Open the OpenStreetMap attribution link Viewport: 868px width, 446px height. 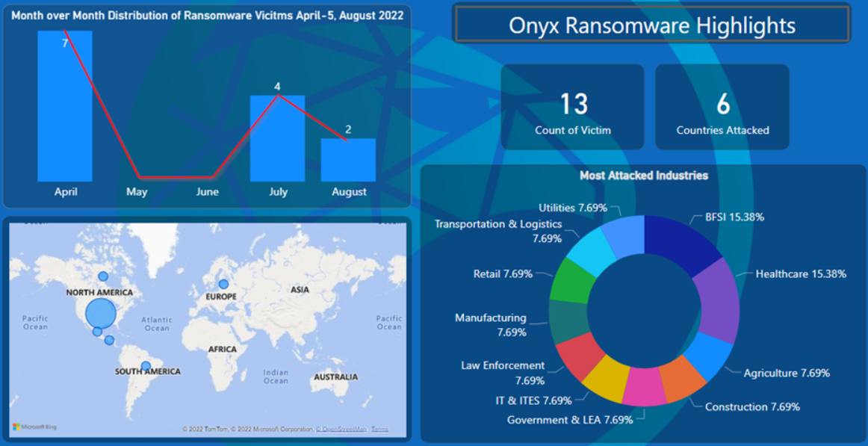coord(341,429)
